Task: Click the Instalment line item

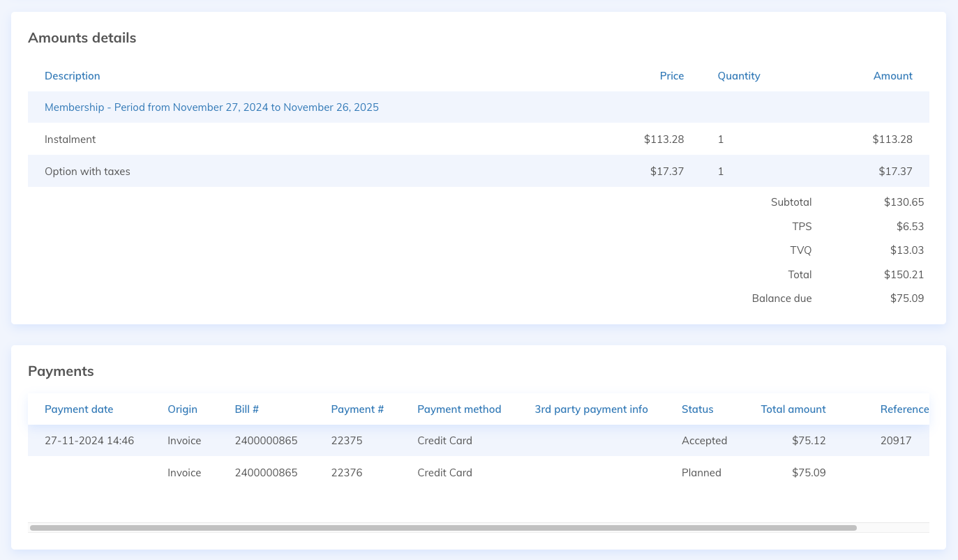Action: point(70,139)
